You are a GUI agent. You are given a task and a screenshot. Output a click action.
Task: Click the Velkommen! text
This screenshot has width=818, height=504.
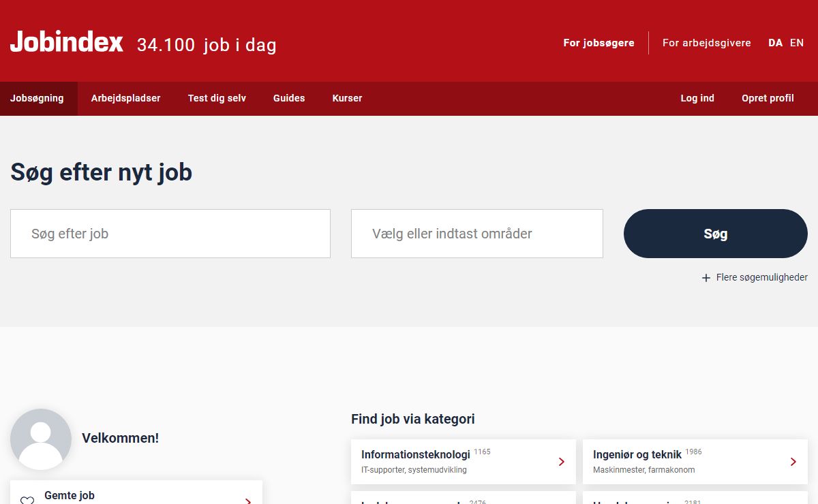point(120,438)
